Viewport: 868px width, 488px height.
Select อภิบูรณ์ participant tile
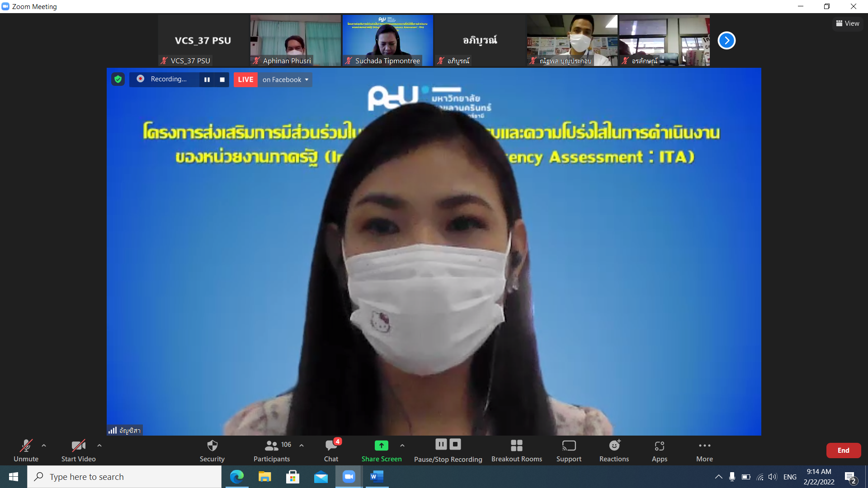click(480, 41)
